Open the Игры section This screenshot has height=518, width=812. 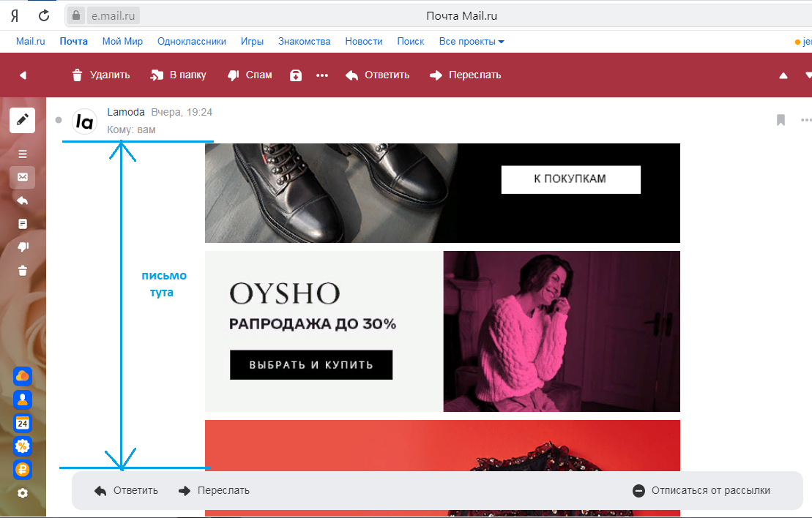tap(252, 42)
